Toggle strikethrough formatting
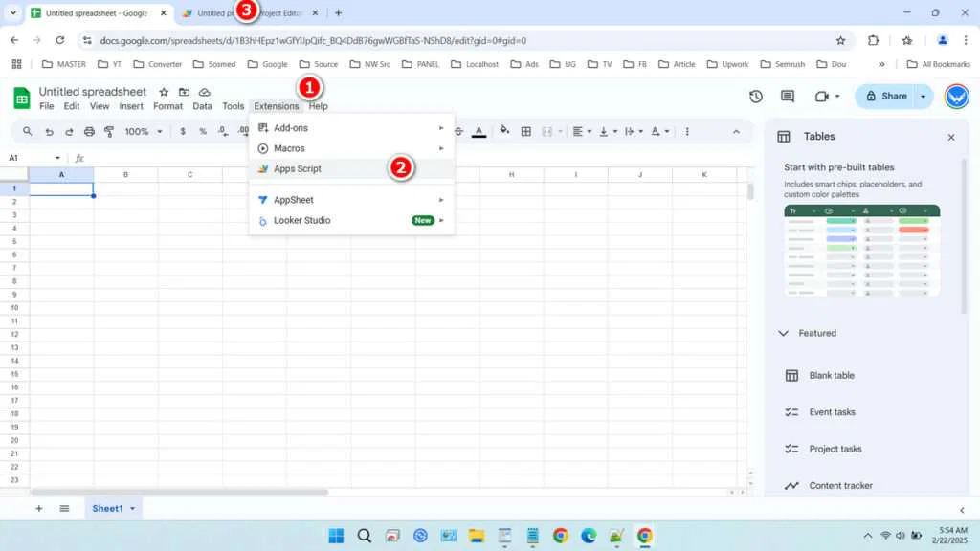This screenshot has height=551, width=980. click(x=458, y=130)
